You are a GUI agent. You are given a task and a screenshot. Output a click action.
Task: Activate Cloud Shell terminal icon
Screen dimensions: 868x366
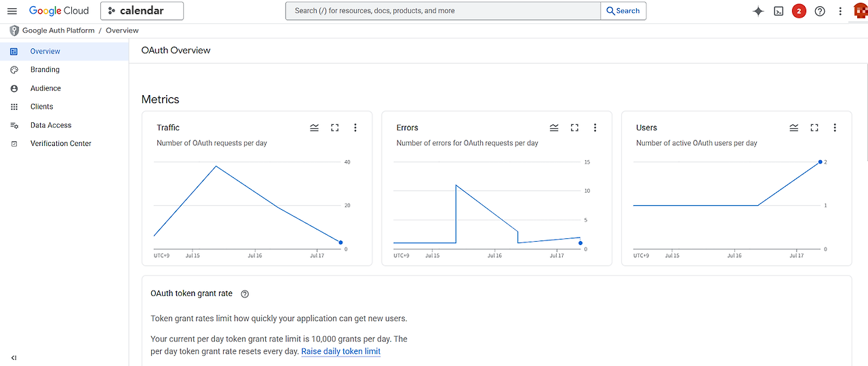click(778, 11)
